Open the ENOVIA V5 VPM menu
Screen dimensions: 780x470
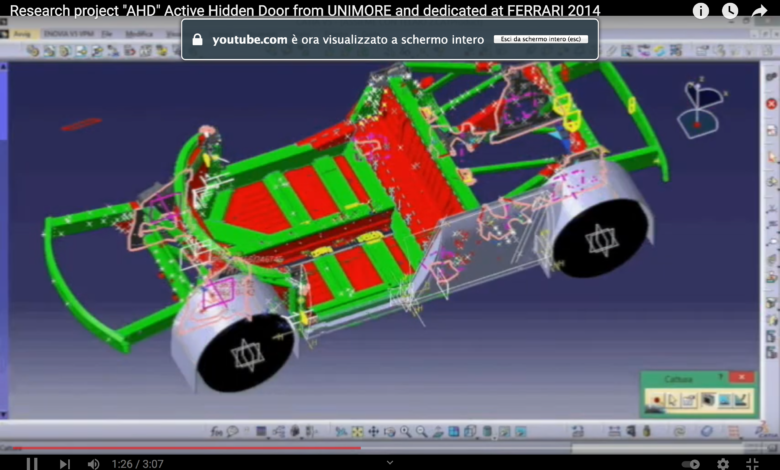pos(69,34)
